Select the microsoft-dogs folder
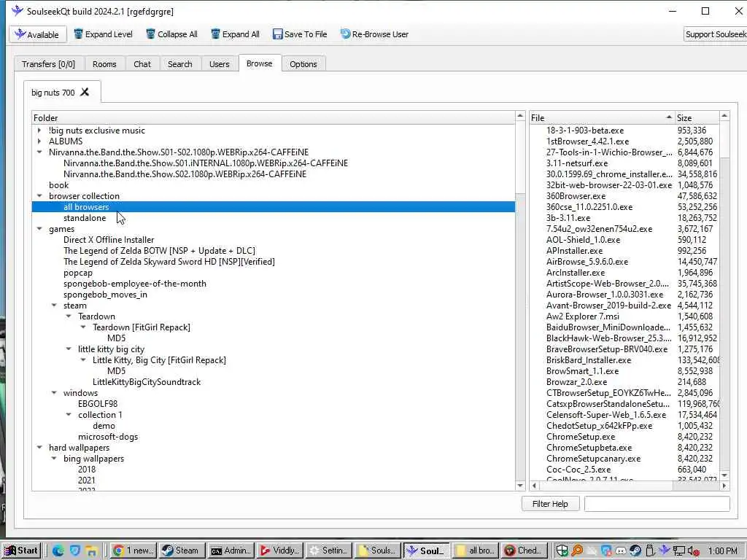 [108, 437]
